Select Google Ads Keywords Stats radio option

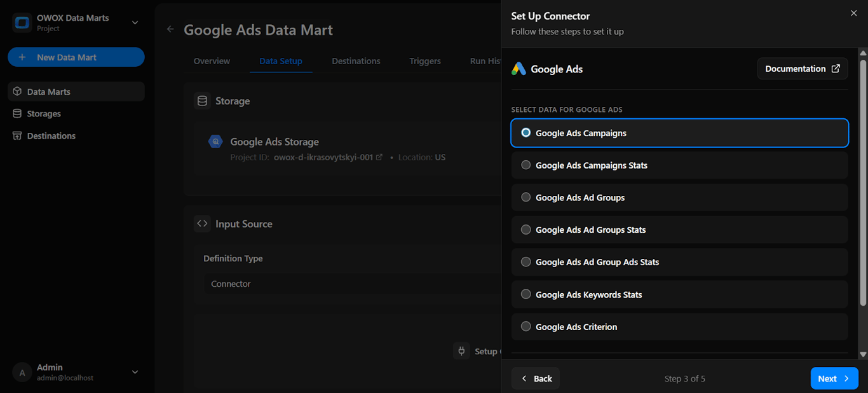pyautogui.click(x=679, y=294)
